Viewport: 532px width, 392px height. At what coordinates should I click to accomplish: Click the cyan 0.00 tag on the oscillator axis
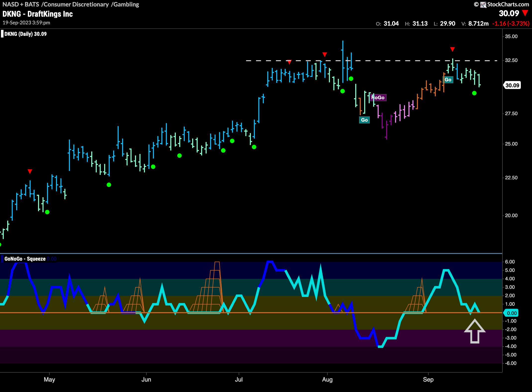tap(511, 313)
